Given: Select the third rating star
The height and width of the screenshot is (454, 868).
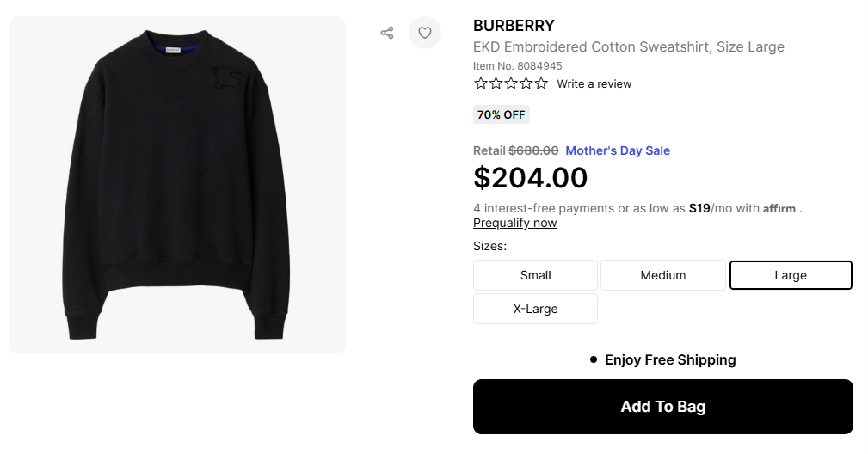Looking at the screenshot, I should coord(510,83).
